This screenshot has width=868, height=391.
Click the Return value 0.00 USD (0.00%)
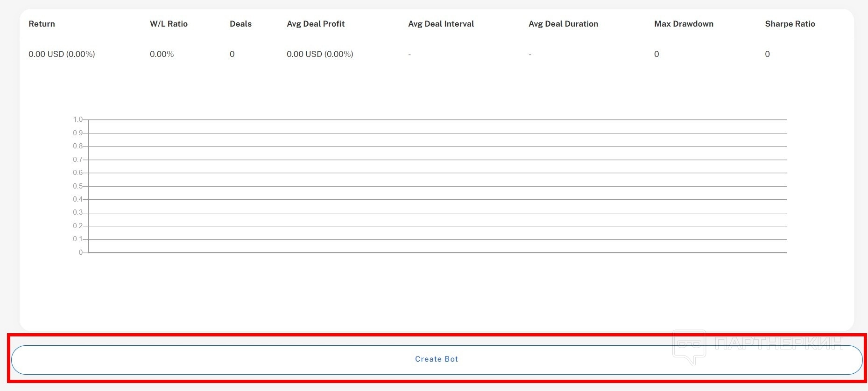click(62, 54)
